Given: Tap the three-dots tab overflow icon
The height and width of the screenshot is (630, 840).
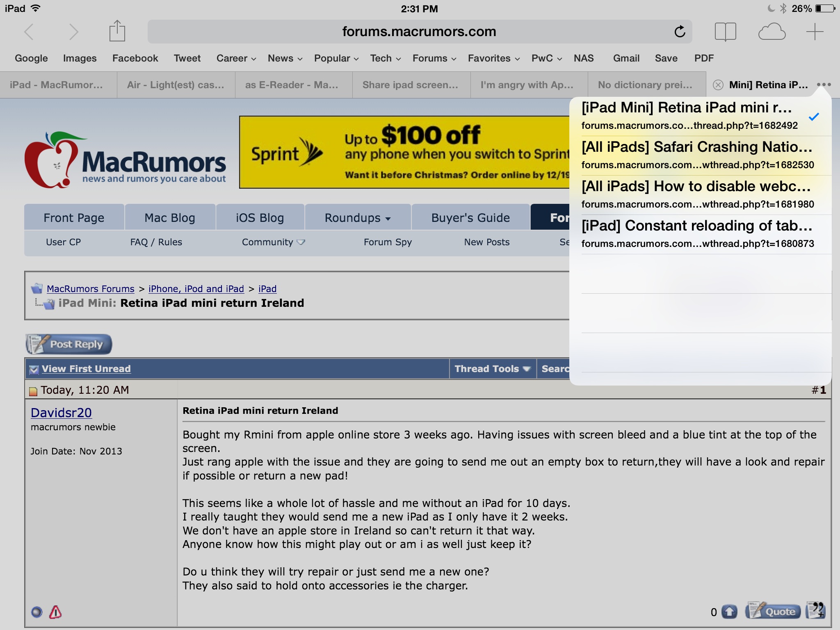Looking at the screenshot, I should pyautogui.click(x=824, y=84).
